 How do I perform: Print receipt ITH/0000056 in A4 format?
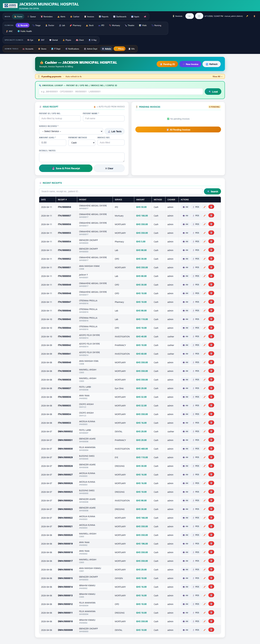click(185, 224)
